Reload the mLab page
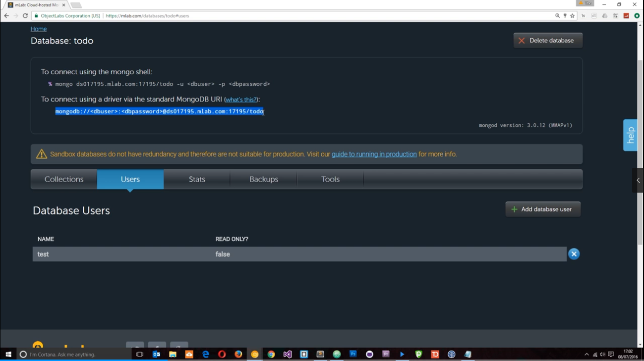644x361 pixels. [x=25, y=16]
